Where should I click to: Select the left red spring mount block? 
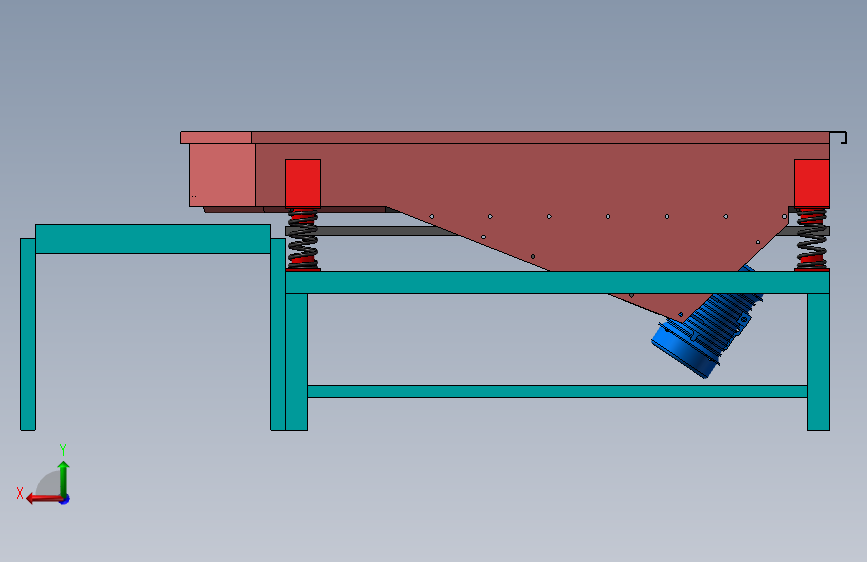[303, 184]
